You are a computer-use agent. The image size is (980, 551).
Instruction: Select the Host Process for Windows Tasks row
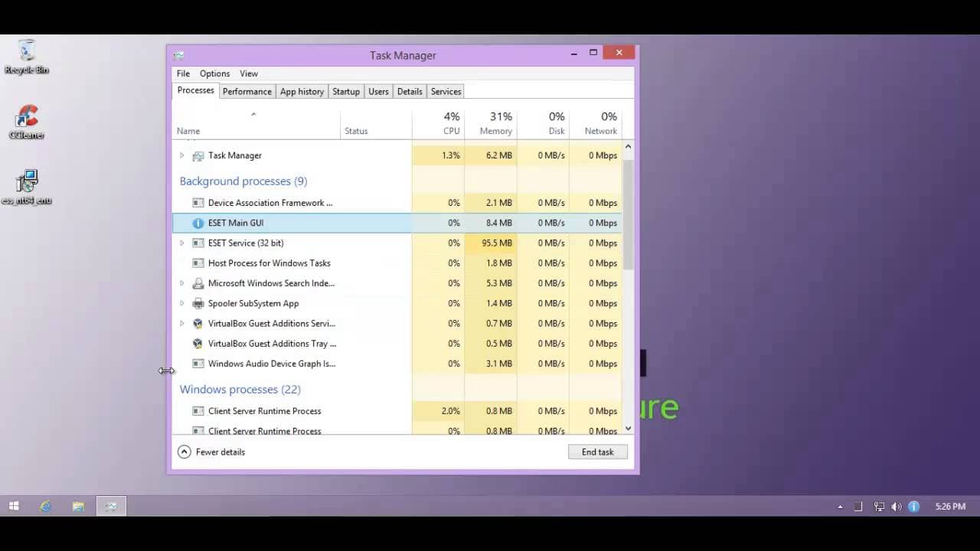[x=397, y=263]
